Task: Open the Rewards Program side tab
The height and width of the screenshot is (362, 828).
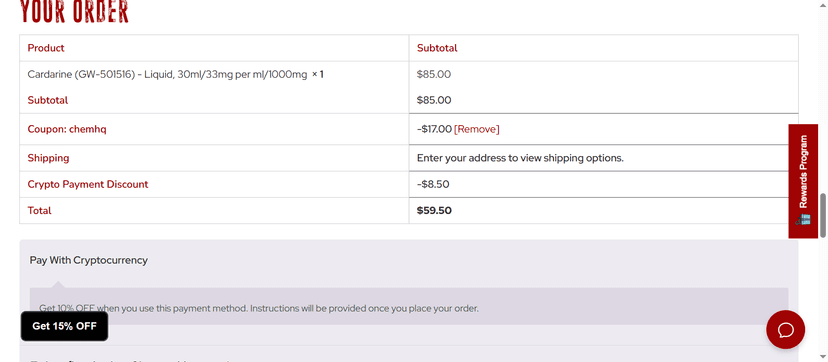Action: click(803, 181)
